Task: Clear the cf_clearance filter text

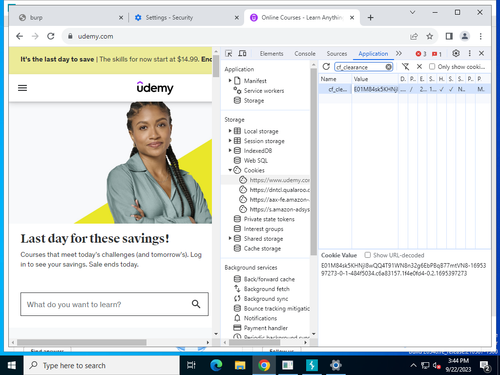Action: point(388,67)
